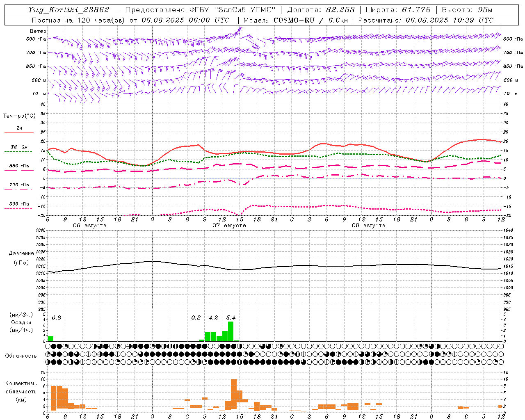Click the 500 м wind level label on the left
The image size is (525, 420).
(39, 80)
